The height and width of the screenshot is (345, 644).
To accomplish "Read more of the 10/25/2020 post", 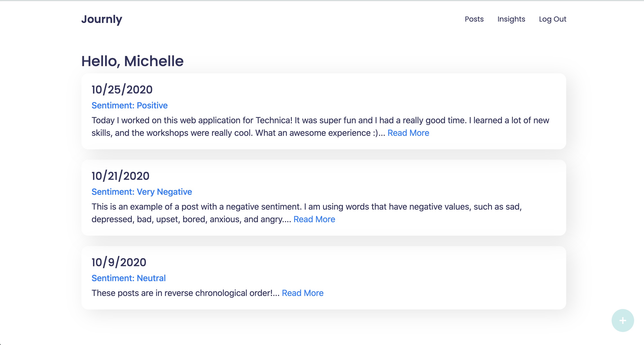I will pos(408,133).
